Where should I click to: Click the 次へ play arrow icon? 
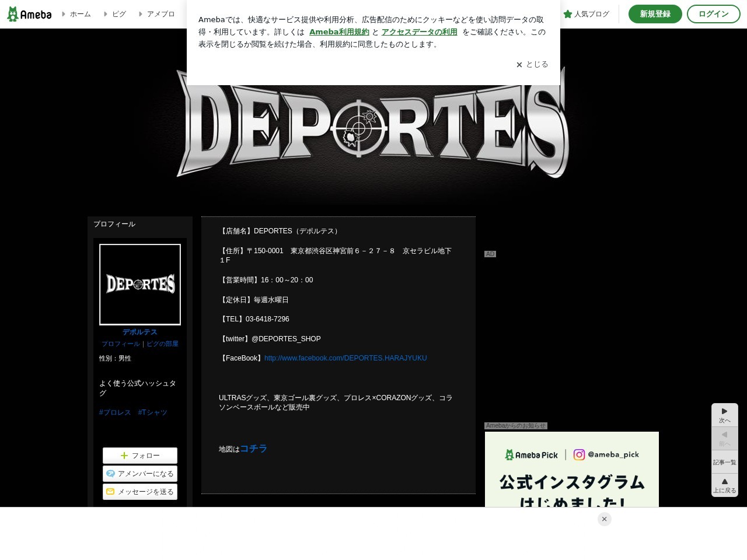point(725,411)
